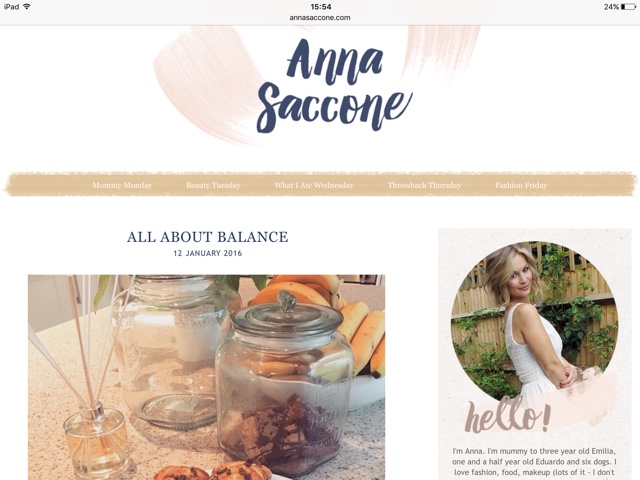The width and height of the screenshot is (640, 480).
Task: Click the Anna Saccone header logo
Action: click(334, 85)
